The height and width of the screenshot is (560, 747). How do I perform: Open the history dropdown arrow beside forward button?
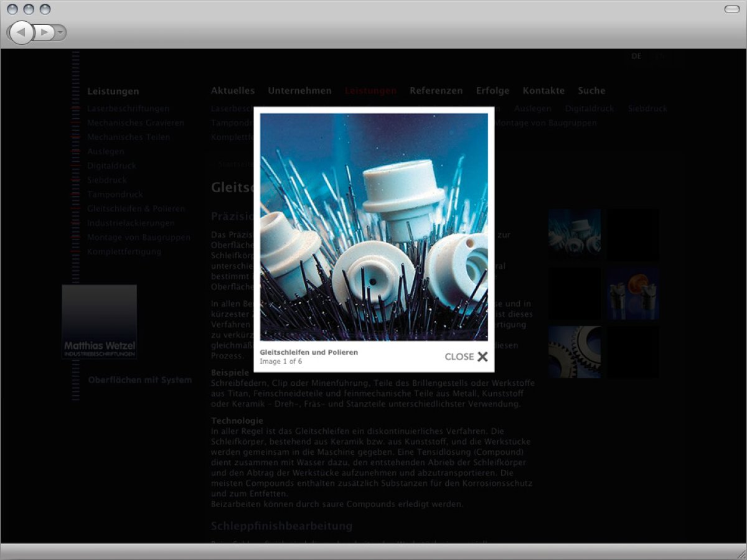tap(60, 32)
